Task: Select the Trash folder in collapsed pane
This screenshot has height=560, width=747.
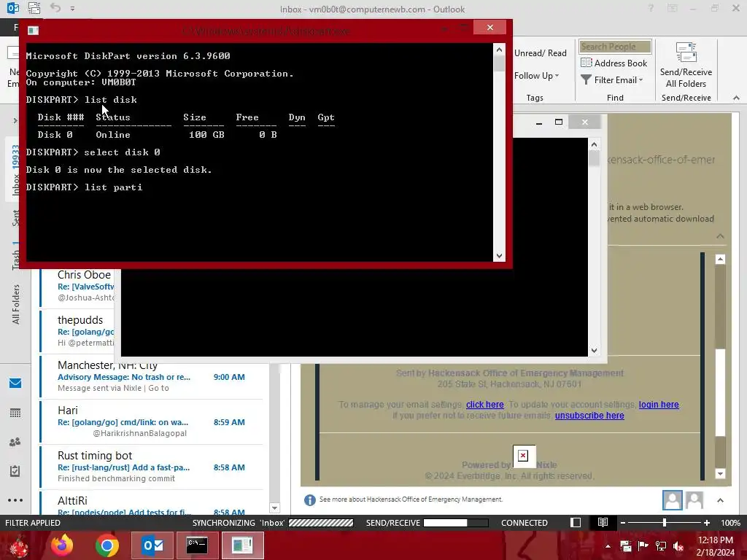Action: pos(15,255)
